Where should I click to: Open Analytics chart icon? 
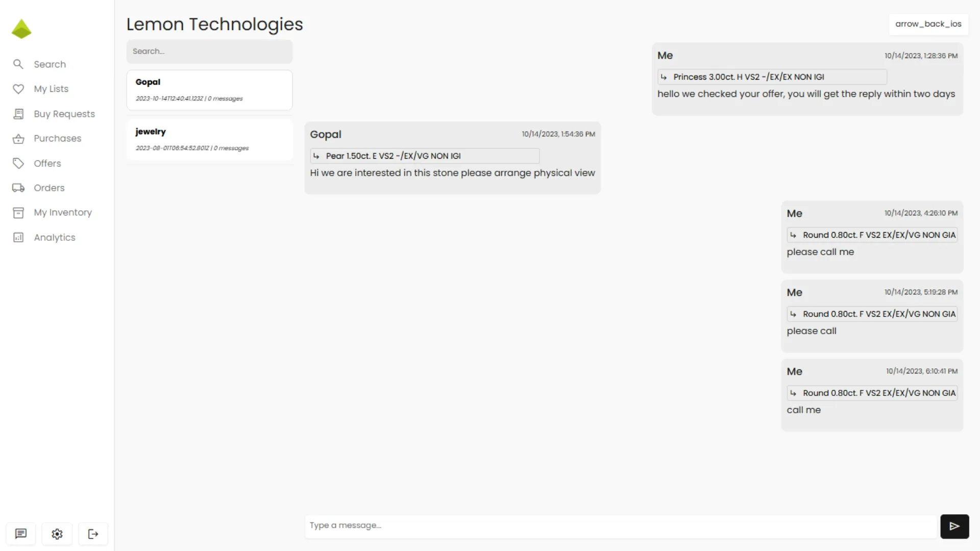click(18, 237)
